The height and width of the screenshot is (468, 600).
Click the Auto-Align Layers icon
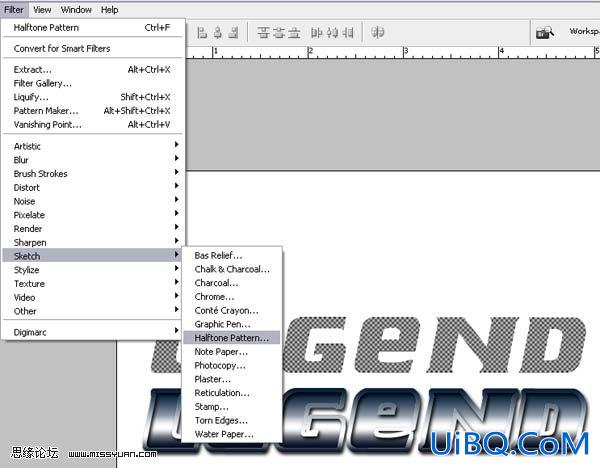pyautogui.click(x=377, y=33)
